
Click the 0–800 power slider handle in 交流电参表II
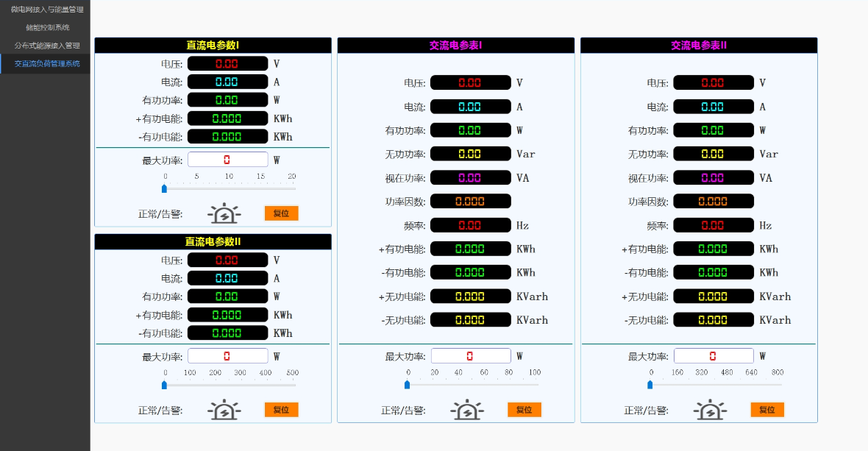[650, 385]
